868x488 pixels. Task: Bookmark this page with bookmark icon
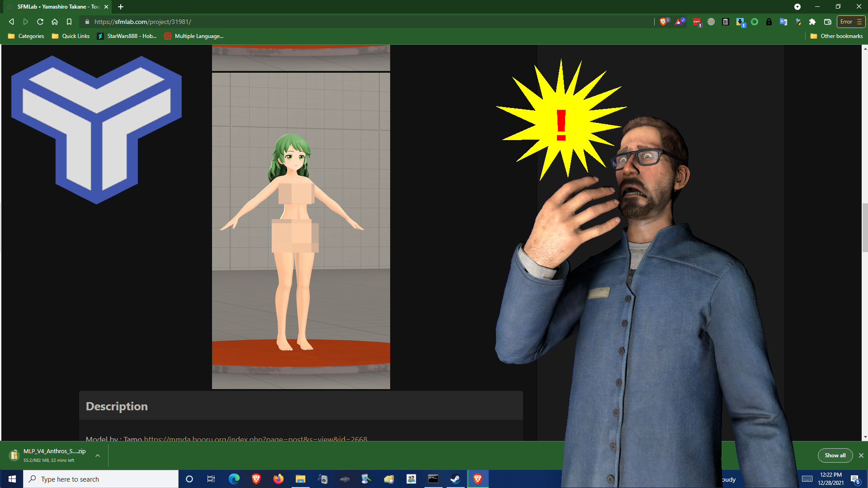[69, 22]
